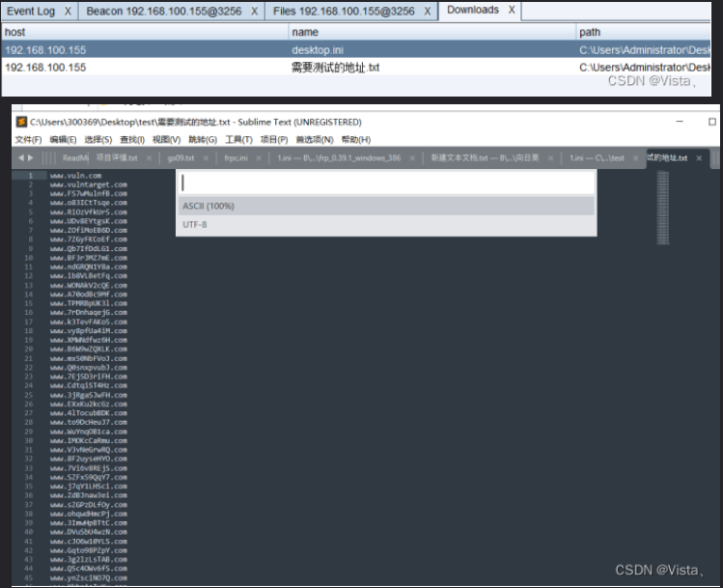Image resolution: width=723 pixels, height=588 pixels.
Task: Close the 项目详情.txt tab
Action: point(149,158)
